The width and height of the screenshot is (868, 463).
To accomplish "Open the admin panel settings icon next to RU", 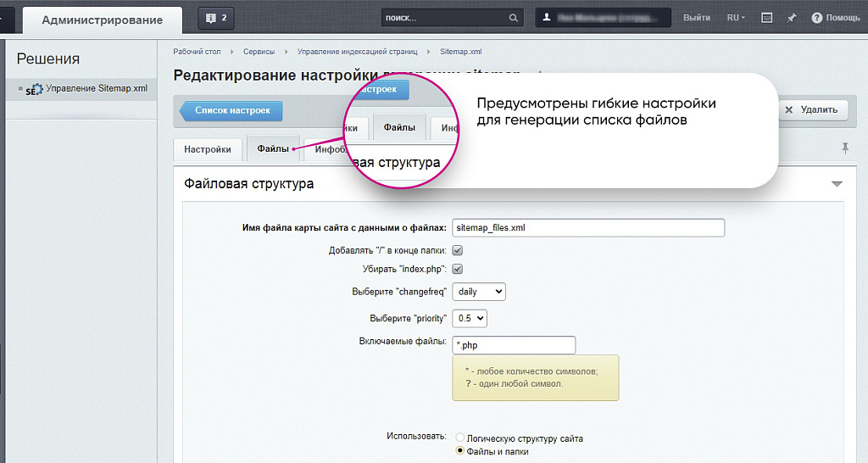I will point(766,18).
